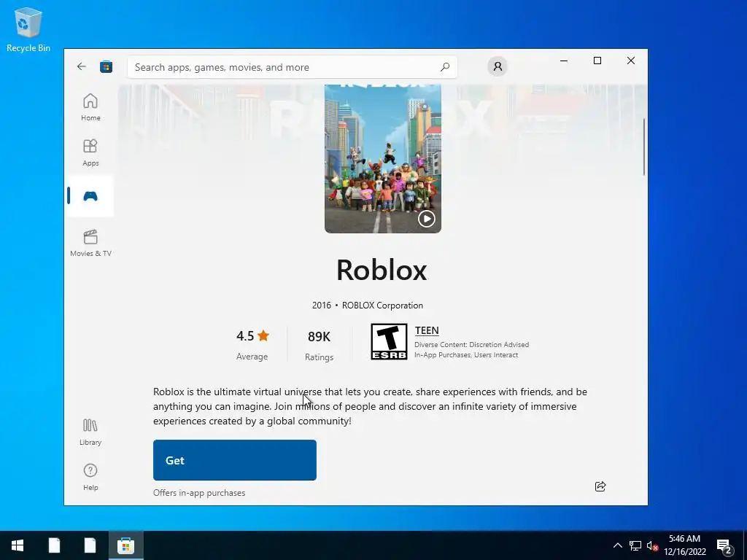Open Apps in the sidebar

[90, 152]
